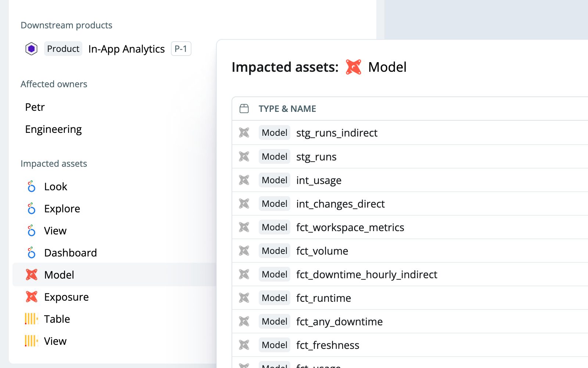Click the Looker icon next to Look
The image size is (588, 368).
pyautogui.click(x=31, y=186)
